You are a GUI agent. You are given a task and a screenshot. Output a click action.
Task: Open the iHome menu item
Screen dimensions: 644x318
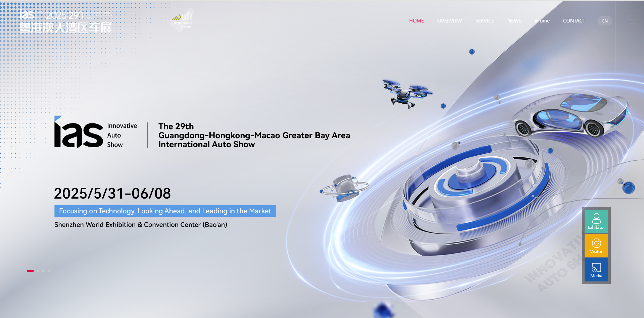[x=542, y=21]
